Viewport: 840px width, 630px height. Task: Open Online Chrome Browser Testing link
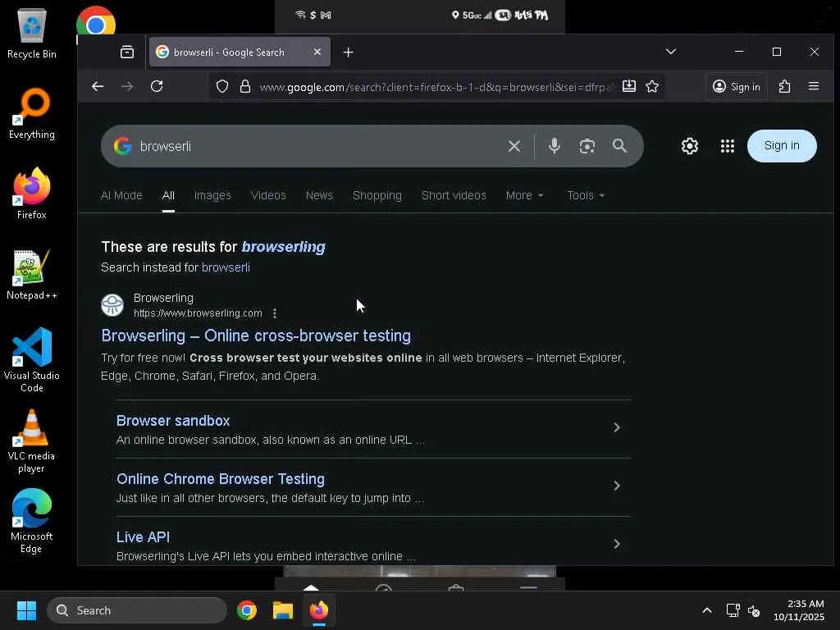(x=221, y=479)
